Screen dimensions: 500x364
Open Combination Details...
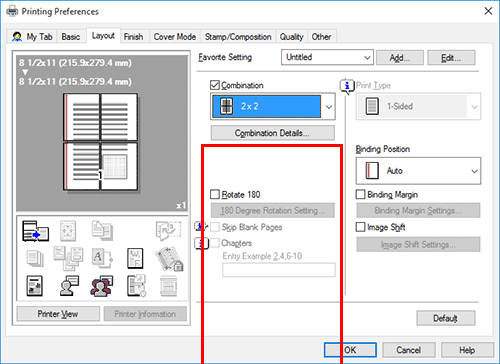point(272,133)
